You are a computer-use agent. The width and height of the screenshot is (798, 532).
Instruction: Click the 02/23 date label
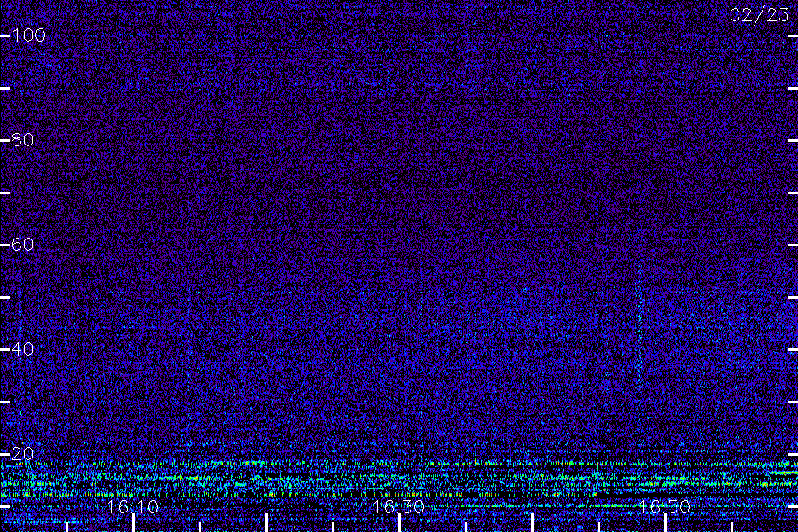click(x=759, y=15)
